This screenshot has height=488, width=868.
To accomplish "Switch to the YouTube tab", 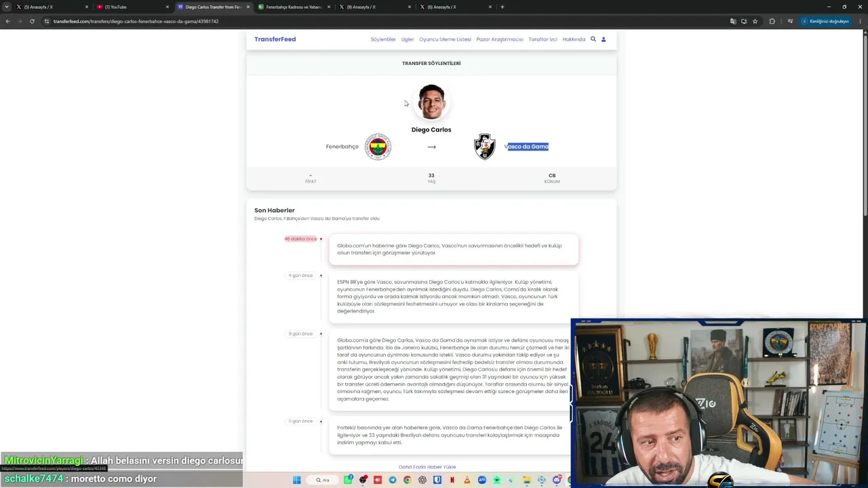I will point(132,7).
